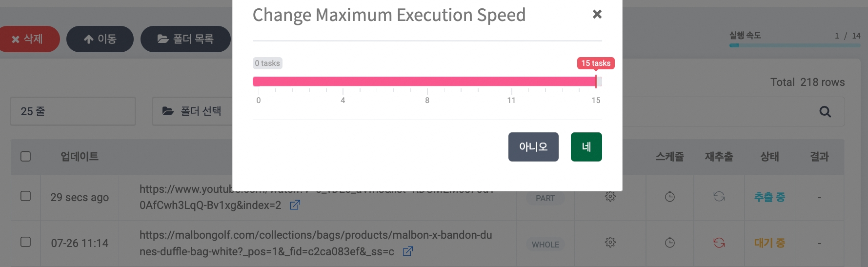The image size is (868, 267).
Task: Click schedule clock icon in malbongolf row
Action: click(x=670, y=243)
